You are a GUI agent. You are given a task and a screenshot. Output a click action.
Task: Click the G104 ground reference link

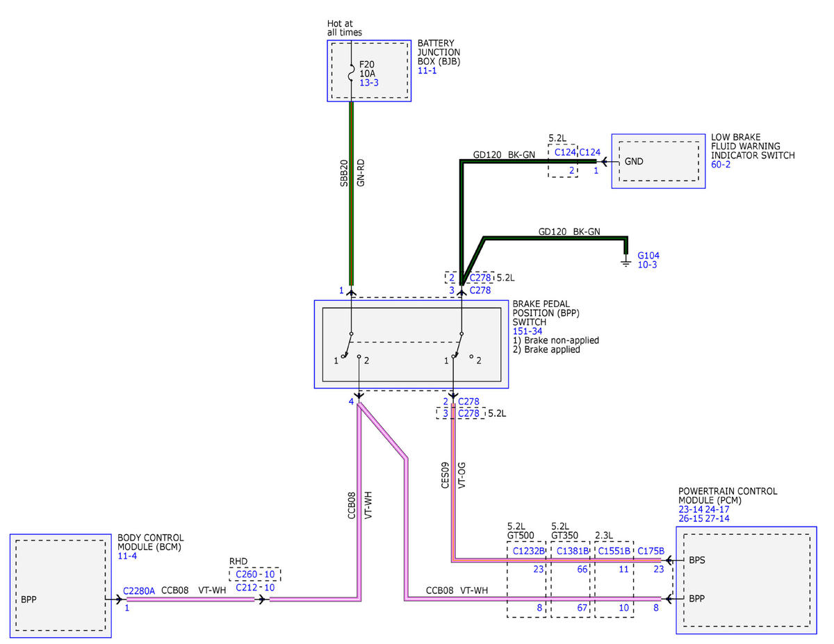648,256
